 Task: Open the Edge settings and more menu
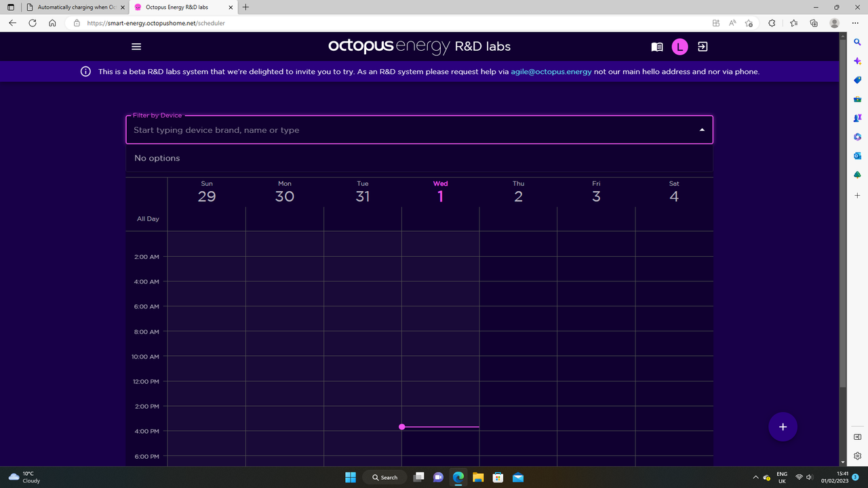[855, 23]
